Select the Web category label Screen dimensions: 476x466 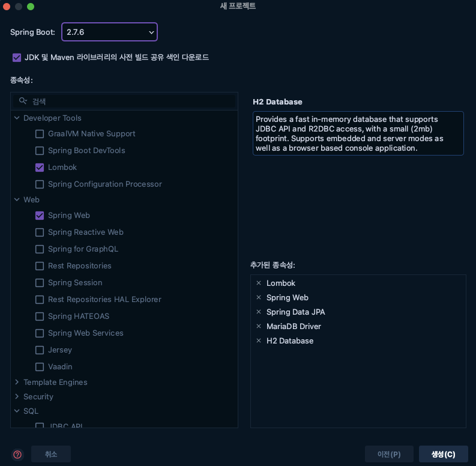[x=32, y=199]
